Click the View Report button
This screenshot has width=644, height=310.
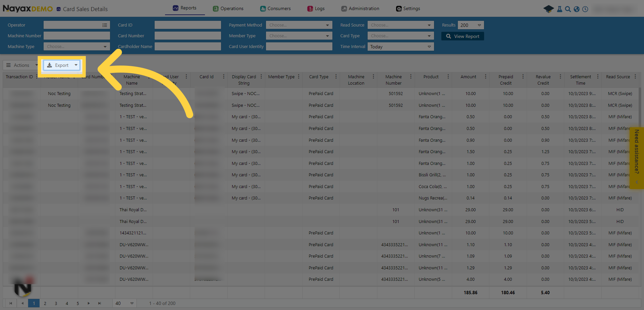tap(463, 36)
